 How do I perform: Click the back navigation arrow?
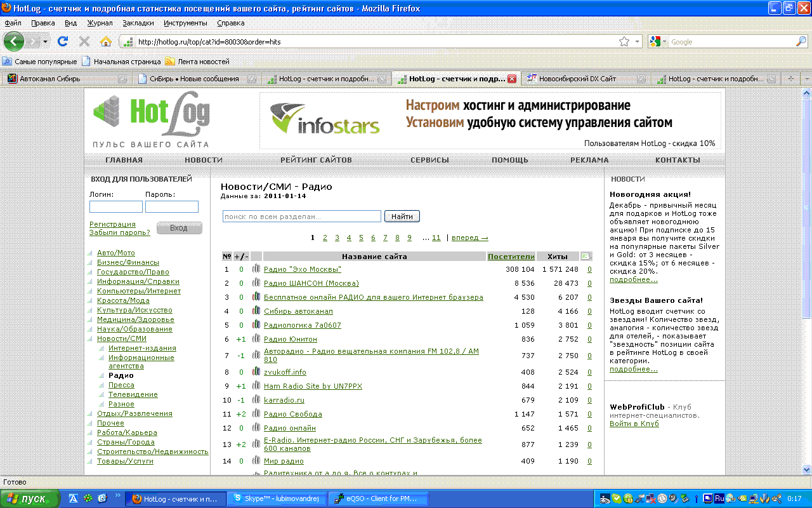[14, 41]
